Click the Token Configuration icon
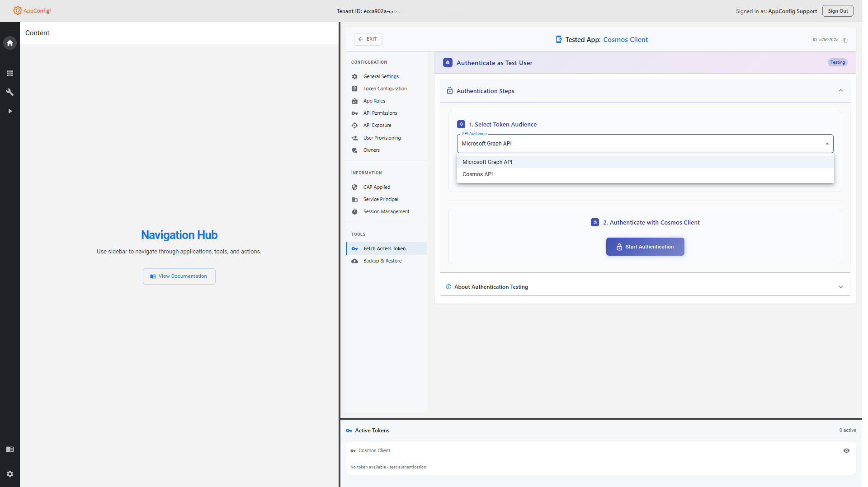 [x=355, y=89]
